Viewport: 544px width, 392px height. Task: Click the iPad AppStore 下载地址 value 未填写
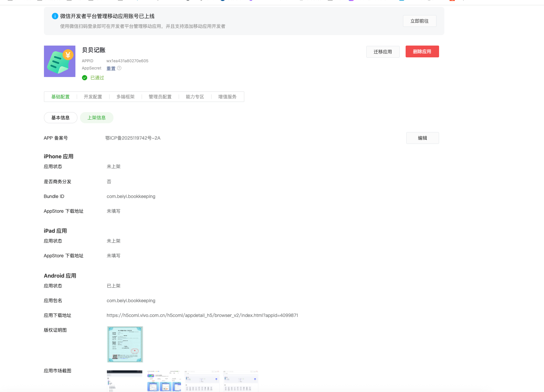[114, 256]
